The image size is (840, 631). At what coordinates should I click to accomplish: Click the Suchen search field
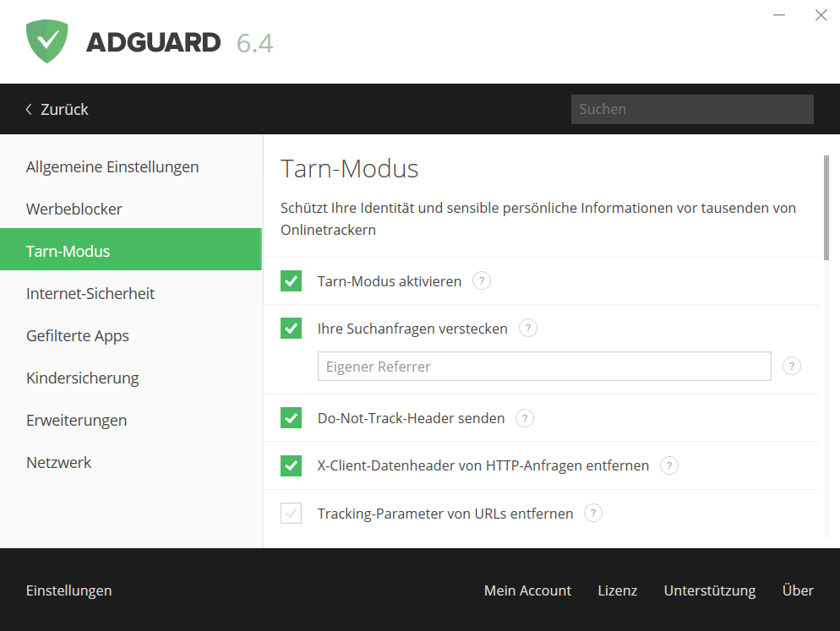tap(692, 109)
